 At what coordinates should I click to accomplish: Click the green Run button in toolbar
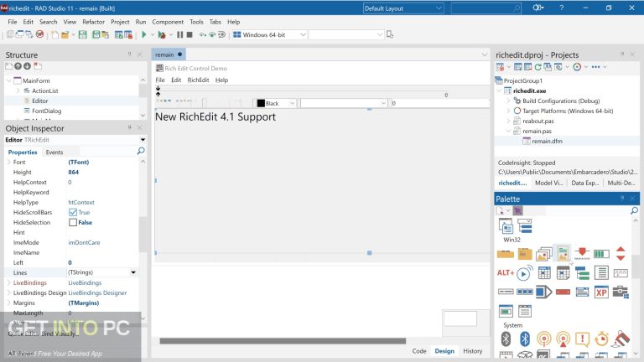(x=143, y=35)
